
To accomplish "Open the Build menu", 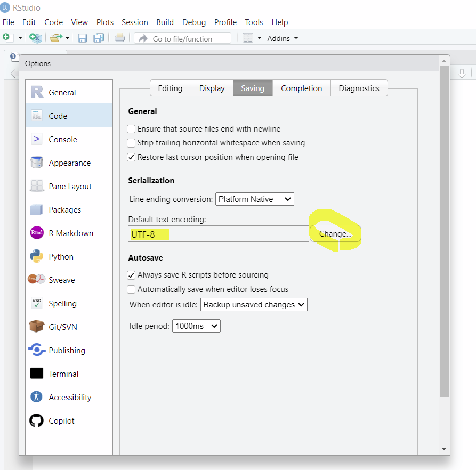I will 165,22.
